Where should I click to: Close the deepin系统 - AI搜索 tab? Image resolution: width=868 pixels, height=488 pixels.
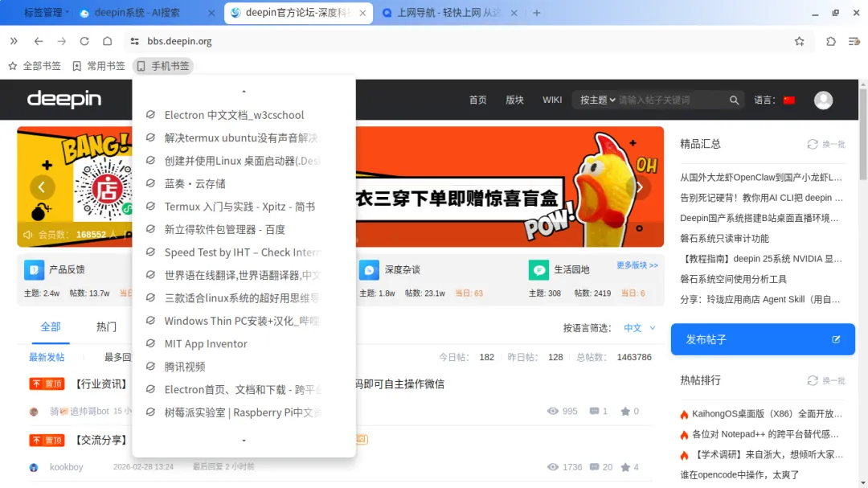tap(211, 13)
